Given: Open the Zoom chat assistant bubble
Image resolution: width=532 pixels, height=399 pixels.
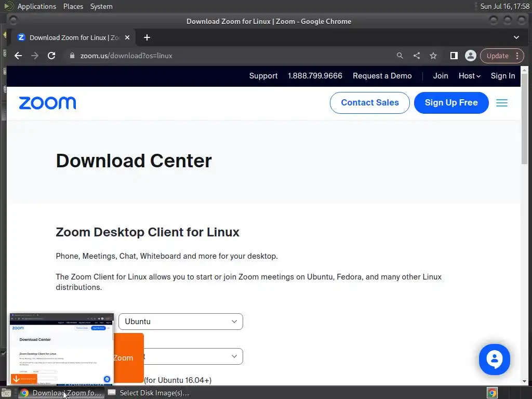Looking at the screenshot, I should pos(495,360).
